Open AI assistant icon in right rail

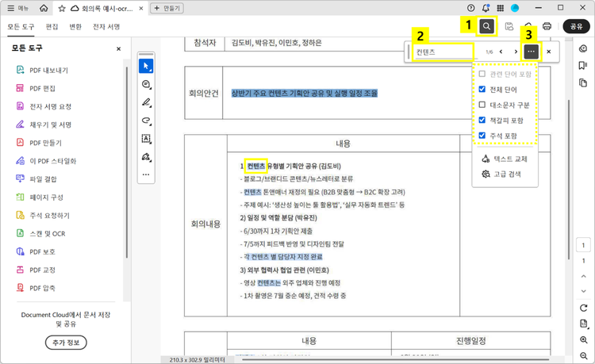click(583, 48)
